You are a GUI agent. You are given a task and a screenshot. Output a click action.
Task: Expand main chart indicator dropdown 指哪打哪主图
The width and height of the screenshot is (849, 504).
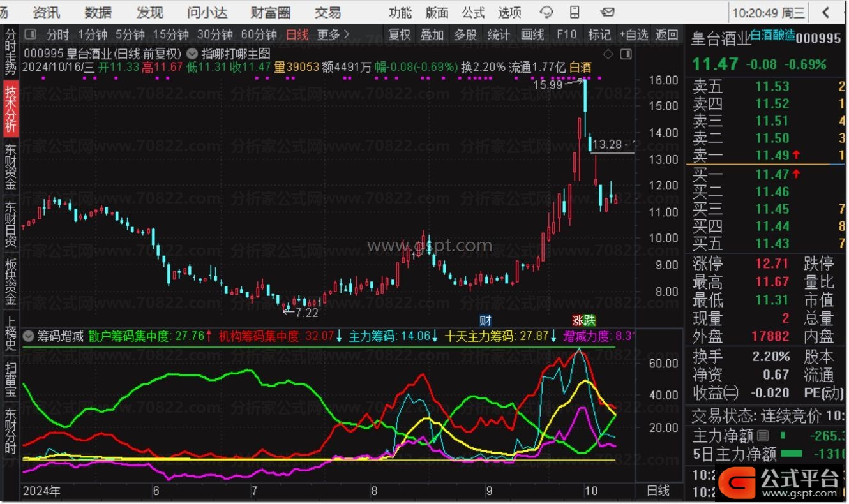click(192, 54)
